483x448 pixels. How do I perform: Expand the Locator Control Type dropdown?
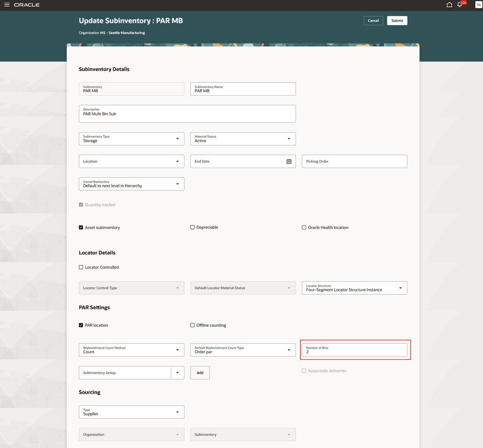click(132, 288)
